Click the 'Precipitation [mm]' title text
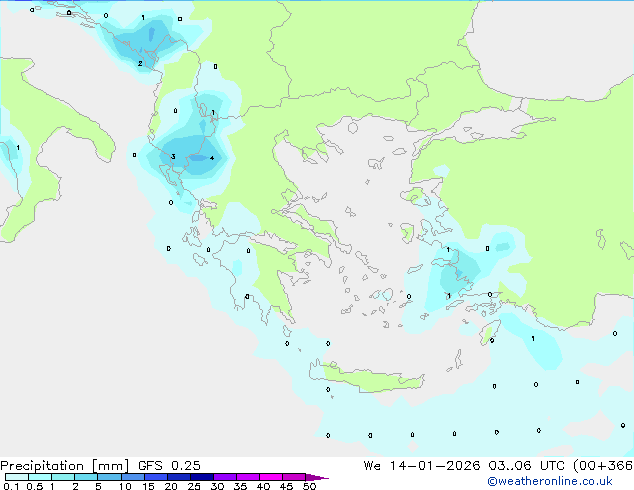634x490 pixels. pos(65,466)
